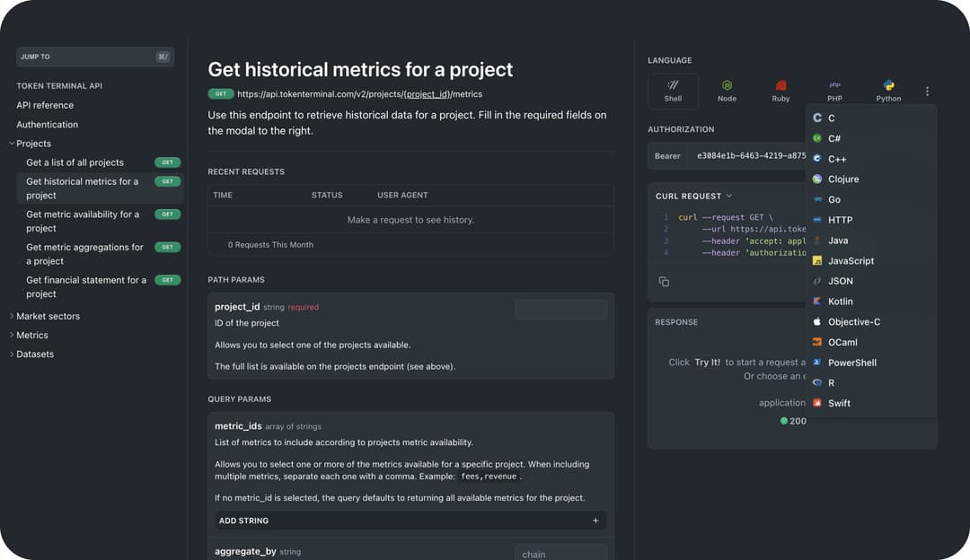This screenshot has height=560, width=970.
Task: Choose R from the language list
Action: [x=871, y=382]
